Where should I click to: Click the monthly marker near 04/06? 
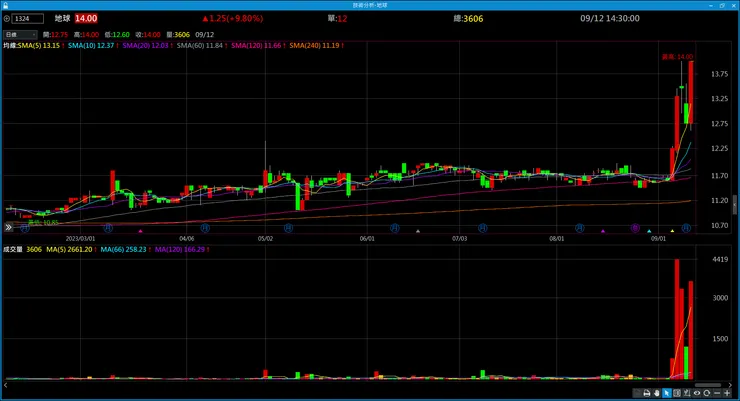point(205,228)
